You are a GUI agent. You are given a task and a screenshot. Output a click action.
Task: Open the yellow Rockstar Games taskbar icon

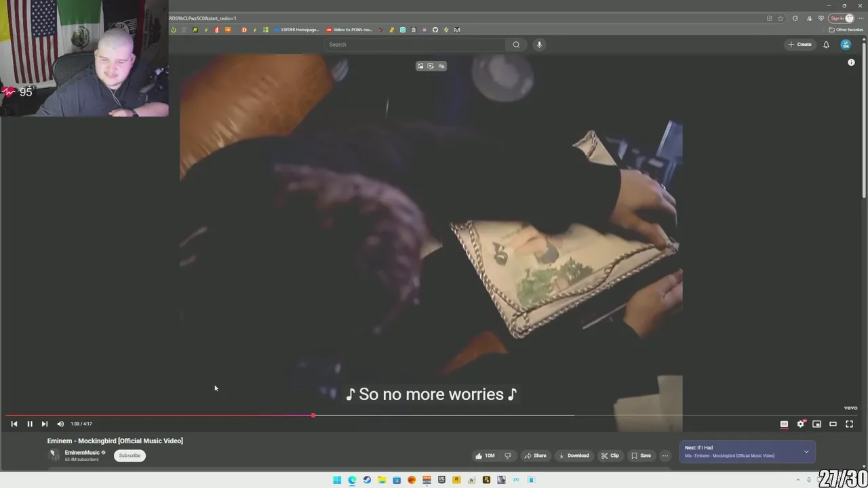pos(456,480)
